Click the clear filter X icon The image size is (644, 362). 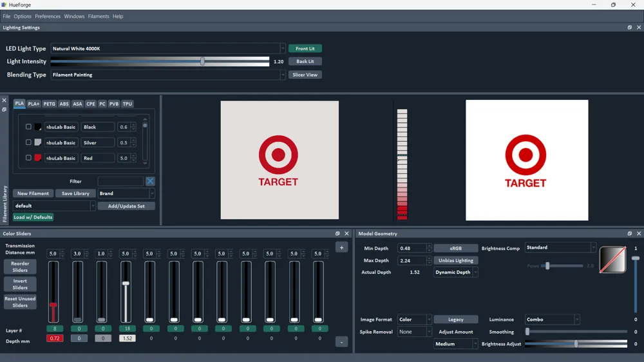150,181
